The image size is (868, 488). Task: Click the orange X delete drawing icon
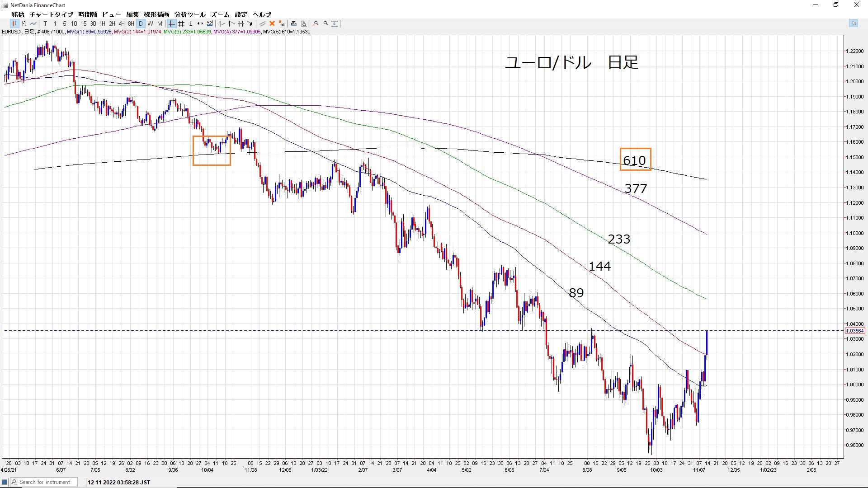click(272, 23)
